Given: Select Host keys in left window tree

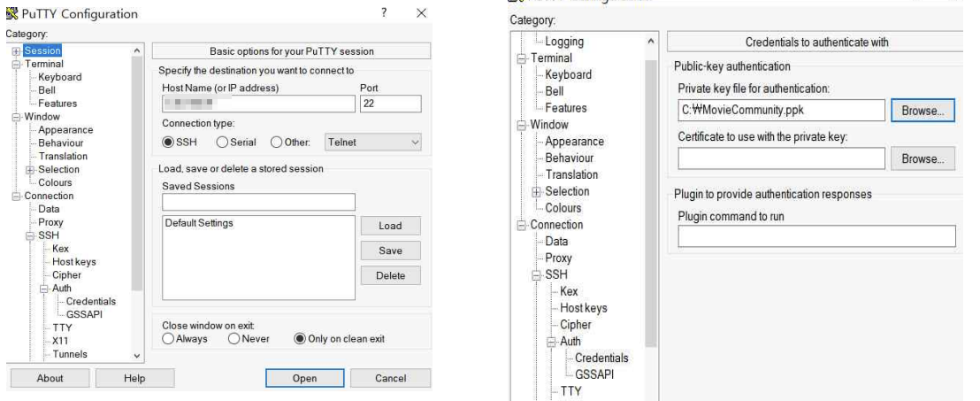Looking at the screenshot, I should [73, 261].
